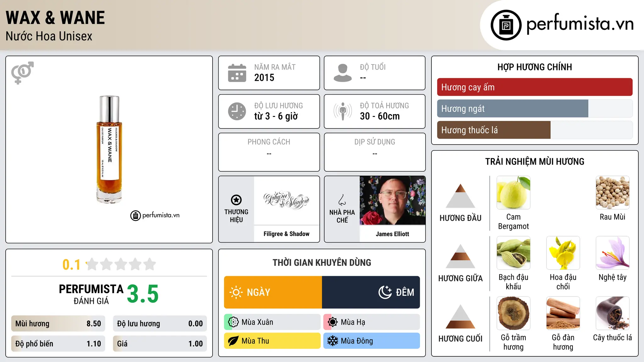Click the '30 - 60cm' sillage value
644x362 pixels.
pyautogui.click(x=380, y=116)
